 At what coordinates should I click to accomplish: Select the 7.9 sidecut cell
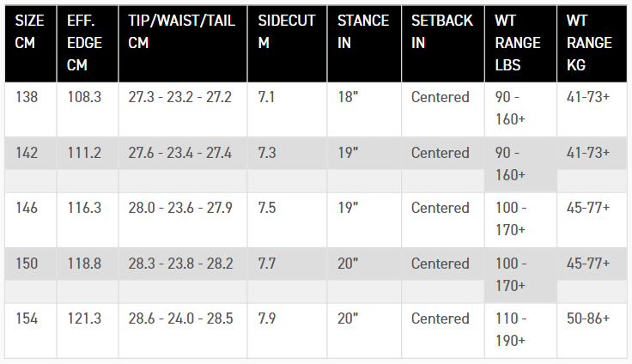coord(267,318)
